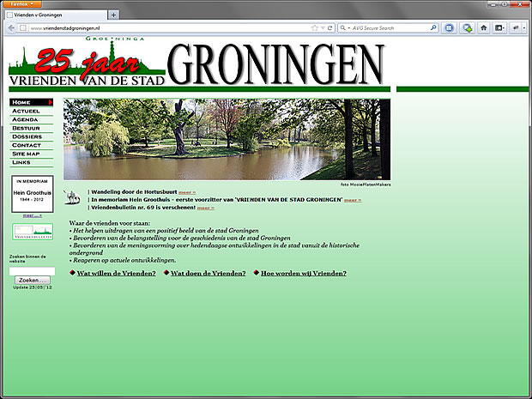Open the 'Hoe worden wij Vrienden?' link
This screenshot has width=532, height=399.
point(304,273)
